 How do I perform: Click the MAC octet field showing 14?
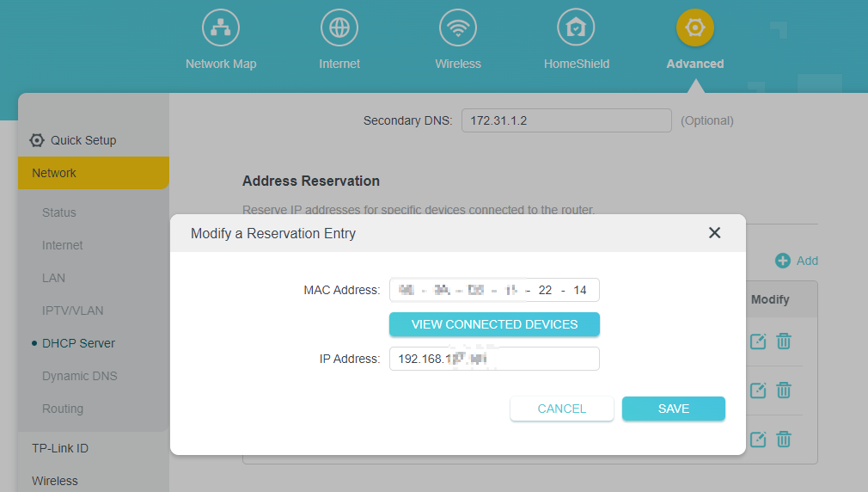[x=579, y=291]
